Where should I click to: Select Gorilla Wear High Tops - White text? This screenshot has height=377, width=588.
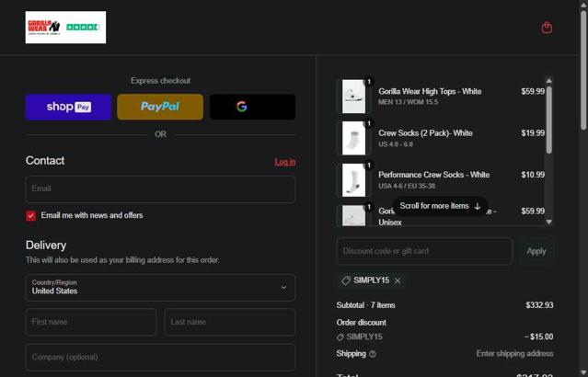[x=430, y=91]
